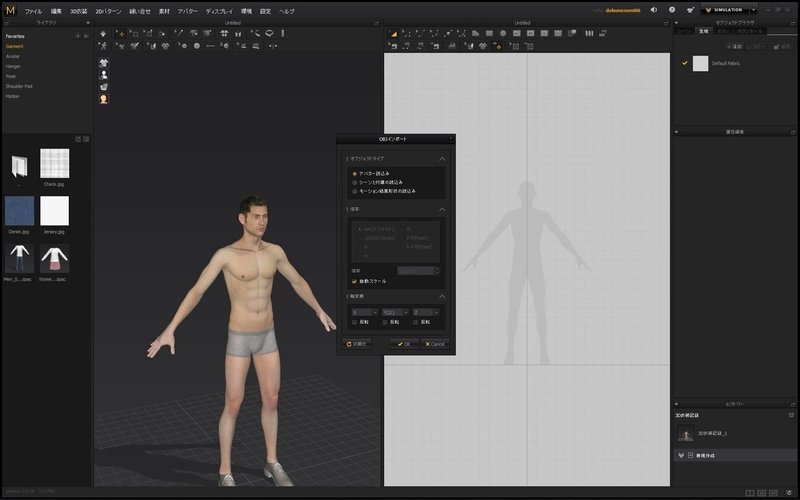Click Default Fabric color swatch
This screenshot has height=500, width=800.
coord(700,63)
